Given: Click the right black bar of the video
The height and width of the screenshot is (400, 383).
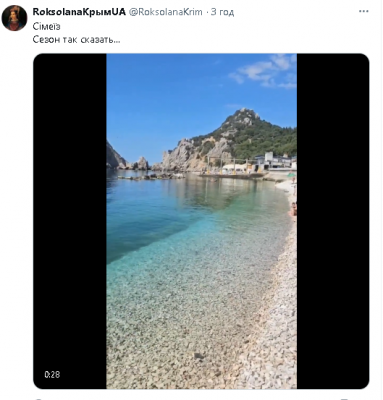Looking at the screenshot, I should 333,221.
